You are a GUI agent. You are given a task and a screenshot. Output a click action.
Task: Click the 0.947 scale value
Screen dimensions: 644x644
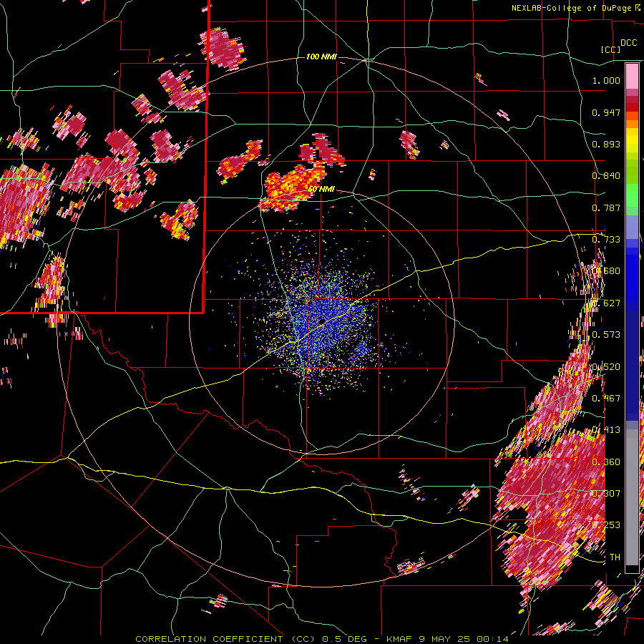606,112
